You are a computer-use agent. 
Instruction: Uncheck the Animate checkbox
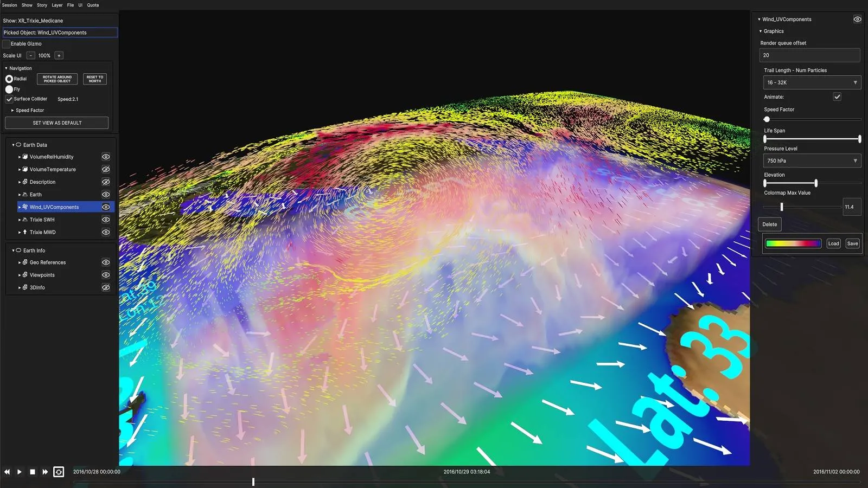coord(837,97)
